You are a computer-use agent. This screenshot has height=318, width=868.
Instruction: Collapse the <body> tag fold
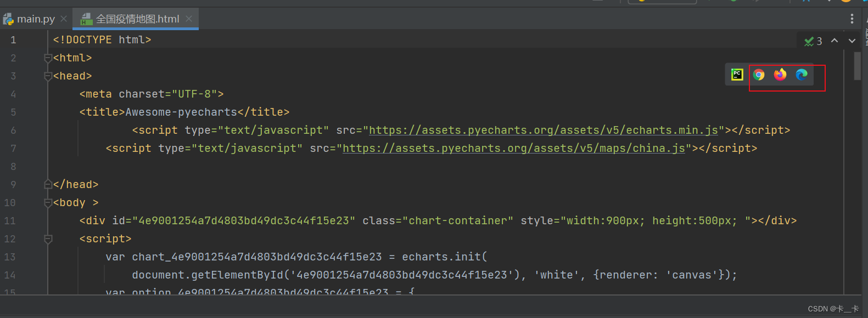pyautogui.click(x=48, y=203)
